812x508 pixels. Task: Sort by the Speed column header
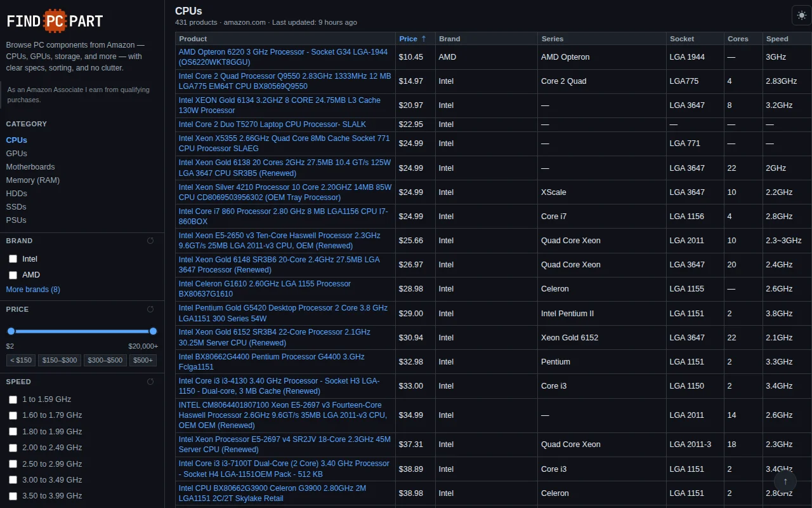point(787,39)
